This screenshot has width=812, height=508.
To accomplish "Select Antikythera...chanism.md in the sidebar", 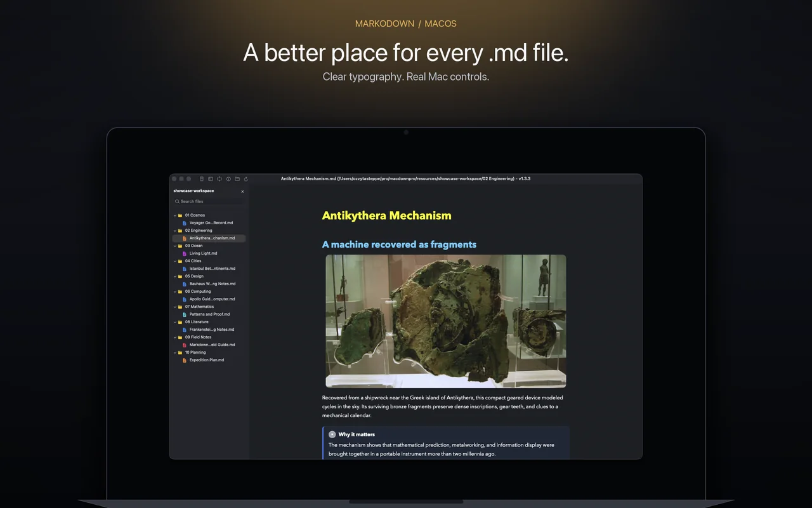I will pyautogui.click(x=209, y=238).
